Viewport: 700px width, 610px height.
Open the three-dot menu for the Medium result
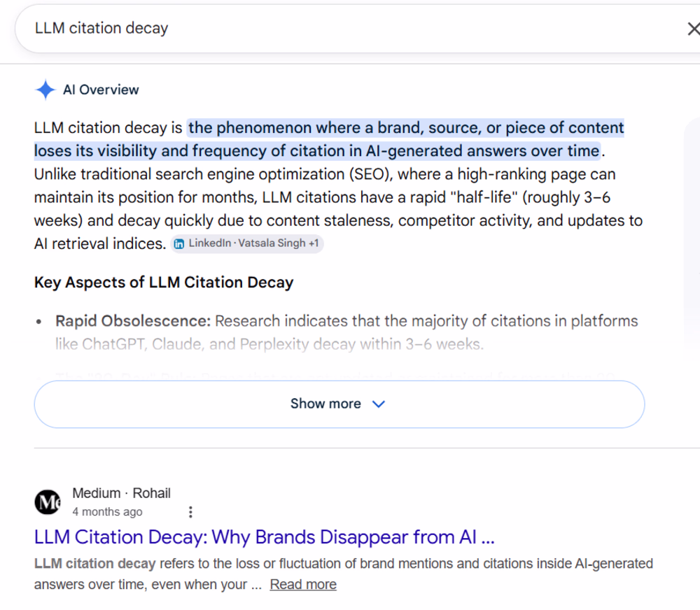[x=190, y=512]
